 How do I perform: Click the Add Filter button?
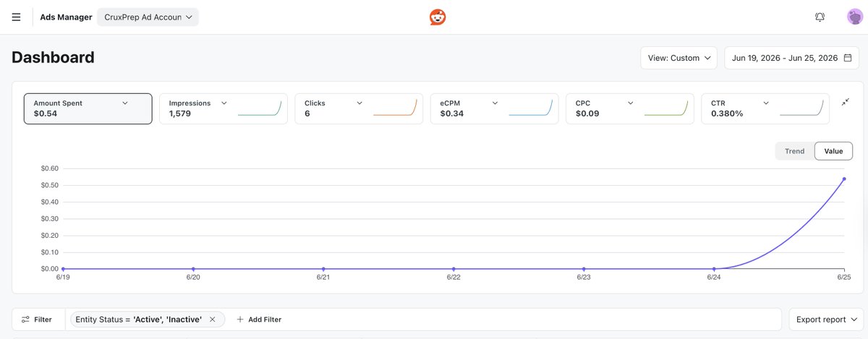(259, 319)
